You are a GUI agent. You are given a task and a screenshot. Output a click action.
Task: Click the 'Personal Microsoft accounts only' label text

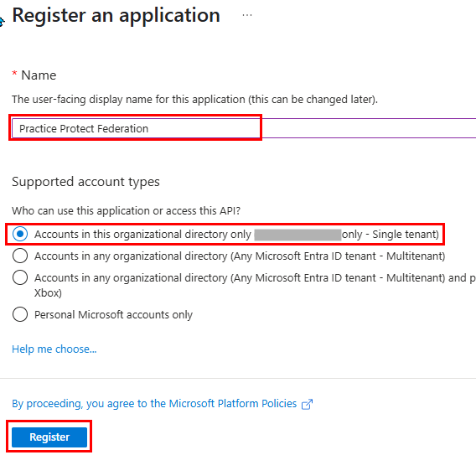[x=113, y=315]
